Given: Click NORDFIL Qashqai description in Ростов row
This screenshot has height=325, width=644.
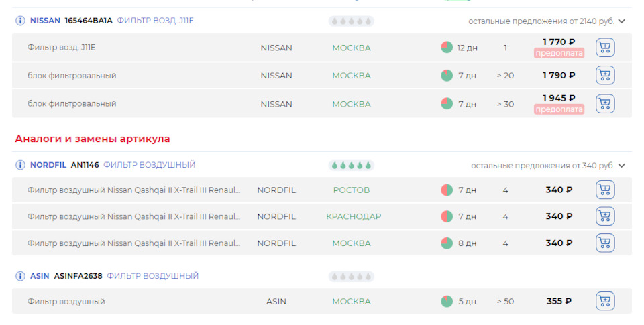Looking at the screenshot, I should pos(134,190).
